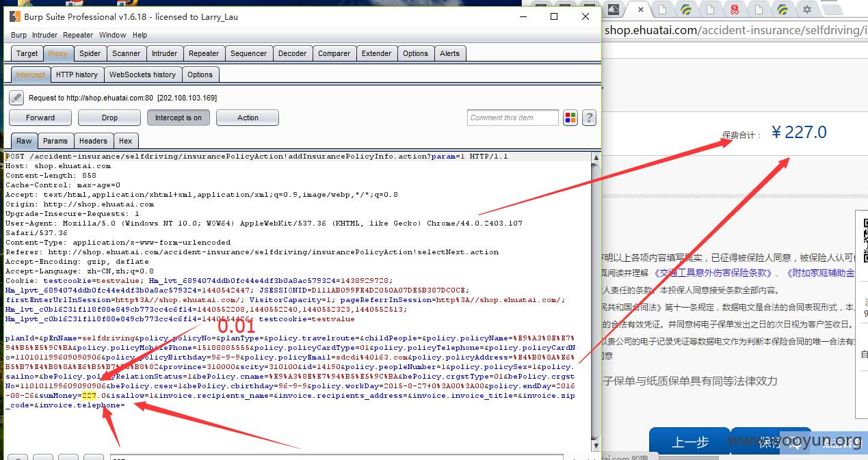Viewport: 868px width, 460px height.
Task: Click Forward to send the intercepted request
Action: click(40, 118)
